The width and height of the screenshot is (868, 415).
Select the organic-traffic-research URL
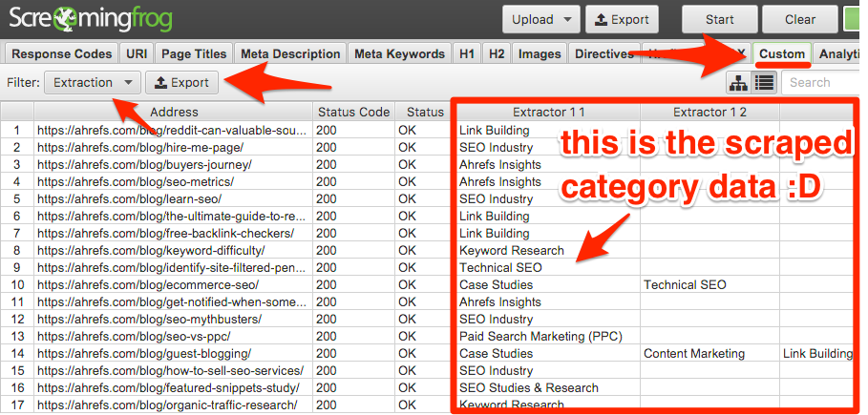167,405
